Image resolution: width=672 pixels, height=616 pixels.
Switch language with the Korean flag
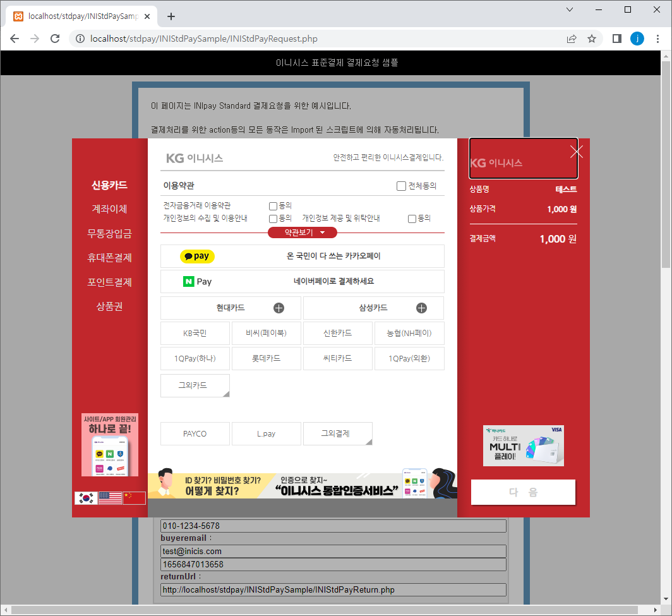point(86,498)
